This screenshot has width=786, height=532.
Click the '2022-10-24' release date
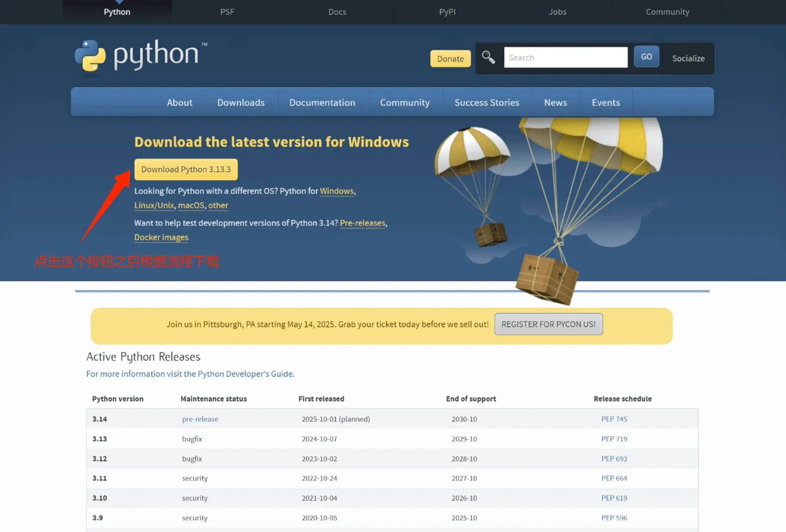click(319, 478)
